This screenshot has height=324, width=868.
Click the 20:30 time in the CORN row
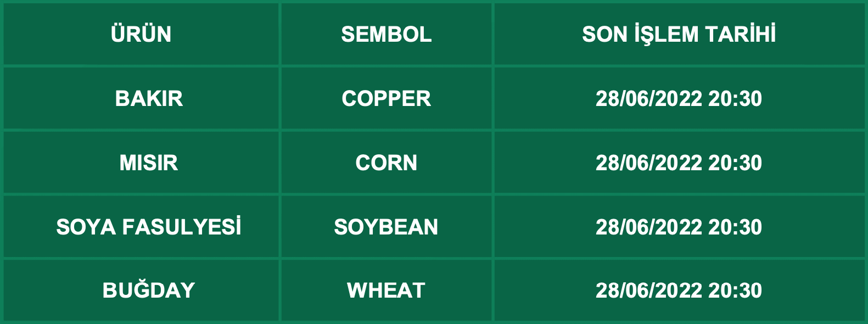[x=735, y=163]
